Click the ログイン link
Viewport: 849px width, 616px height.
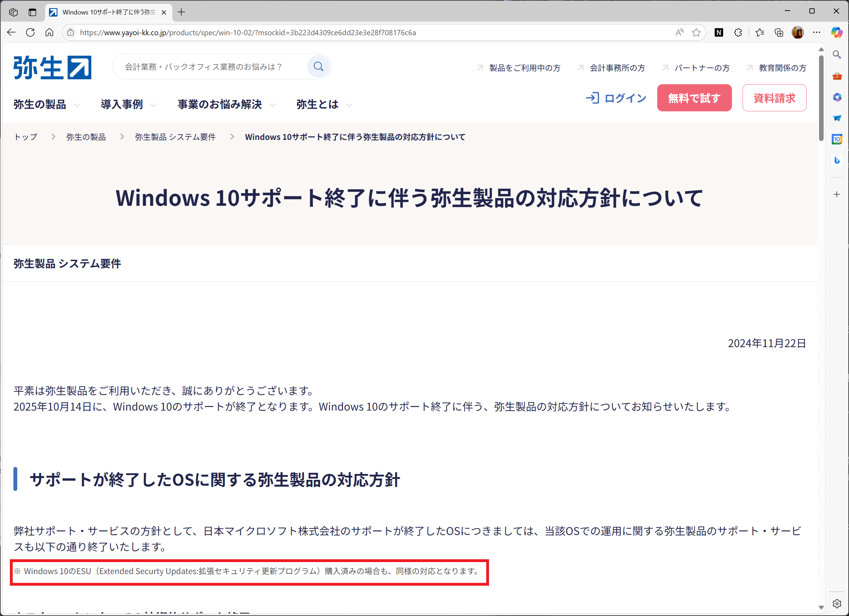[616, 98]
